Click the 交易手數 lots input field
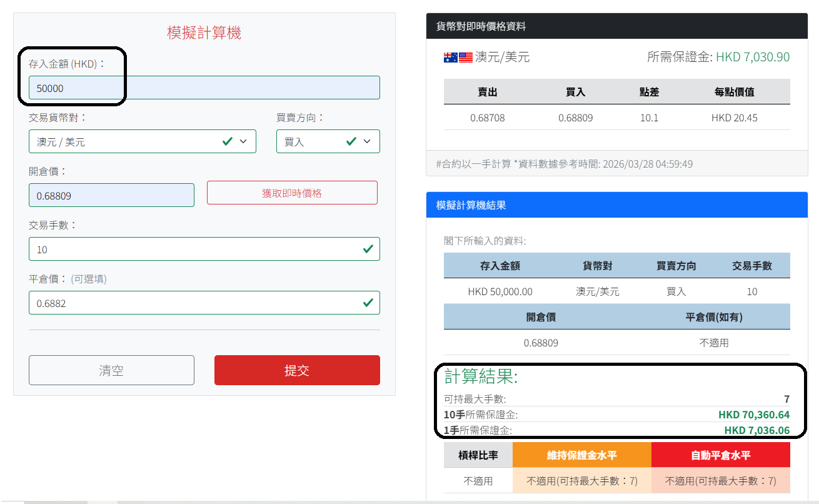This screenshot has width=819, height=504. [204, 249]
